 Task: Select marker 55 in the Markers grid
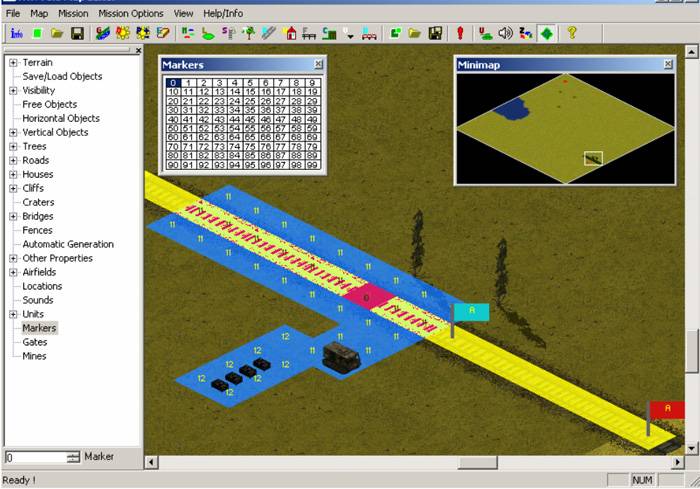tap(250, 128)
